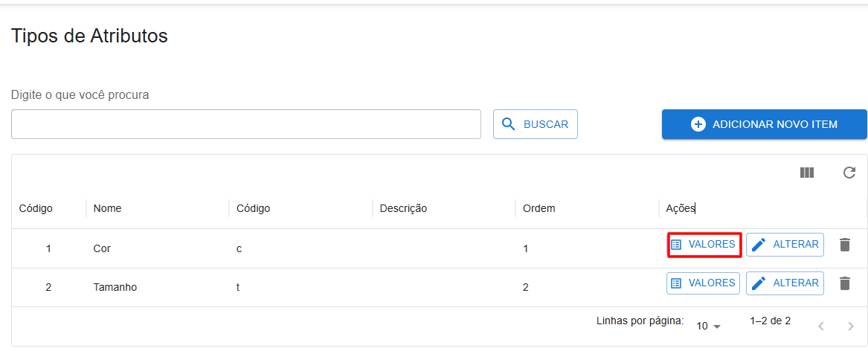Edit Tamanho with Alterar button
The width and height of the screenshot is (868, 354).
point(785,283)
